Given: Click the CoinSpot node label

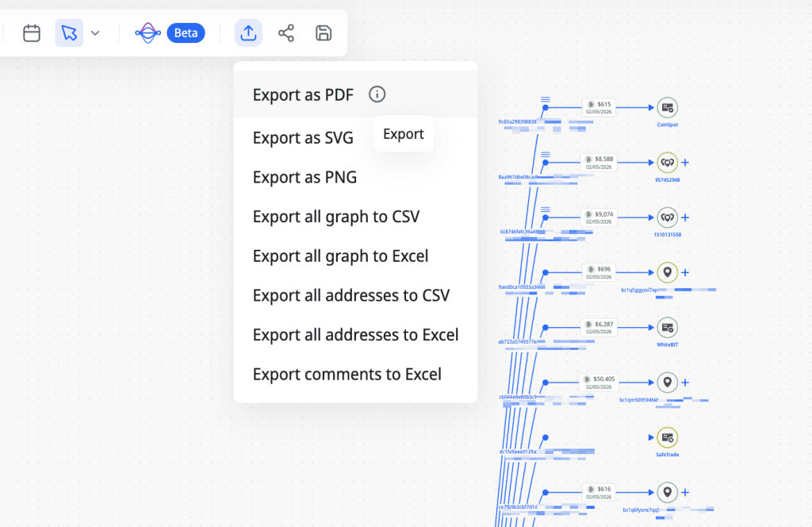Looking at the screenshot, I should pos(668,125).
